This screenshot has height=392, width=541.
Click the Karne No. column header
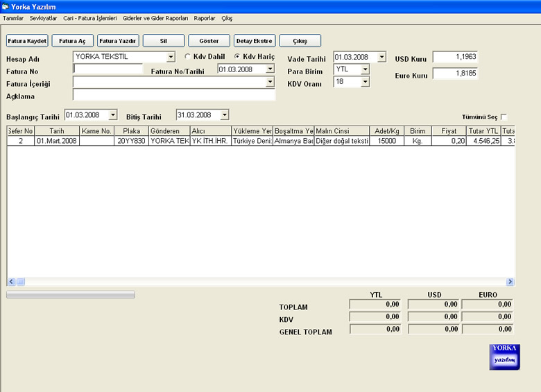(96, 131)
